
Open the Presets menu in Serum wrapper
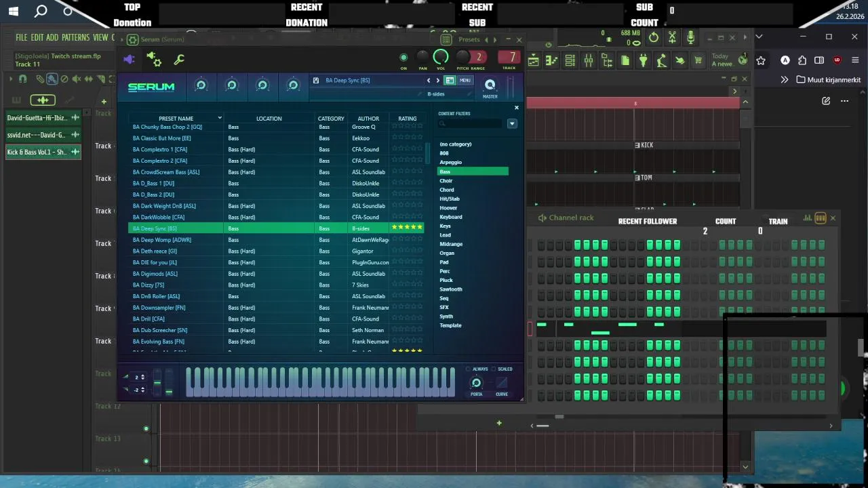coord(469,39)
